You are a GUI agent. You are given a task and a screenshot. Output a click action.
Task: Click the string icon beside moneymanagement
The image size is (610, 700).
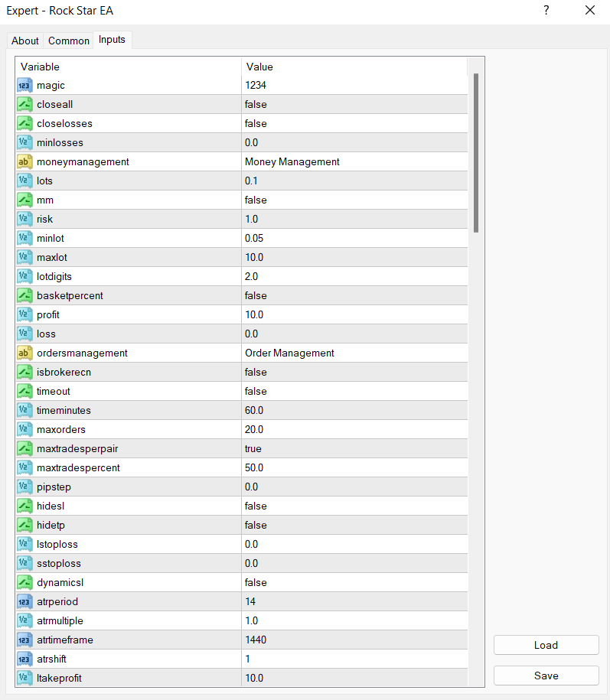pos(24,161)
